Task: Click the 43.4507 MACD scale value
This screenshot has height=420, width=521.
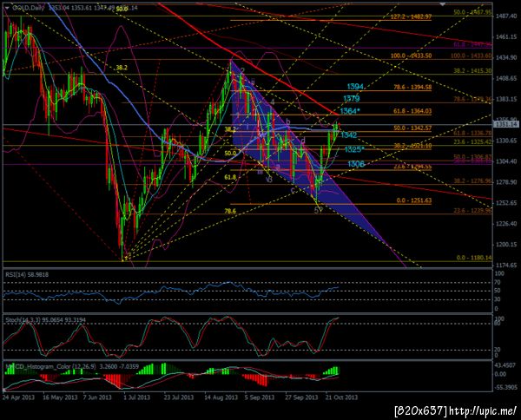Action: [506, 365]
